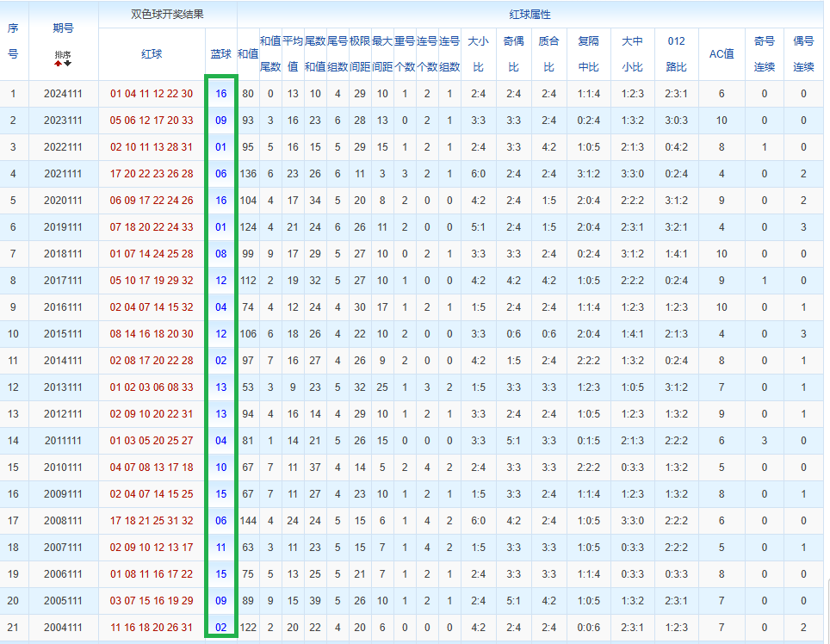This screenshot has width=830, height=644.
Task: Click sum value 122 in row 2004111
Action: [248, 628]
